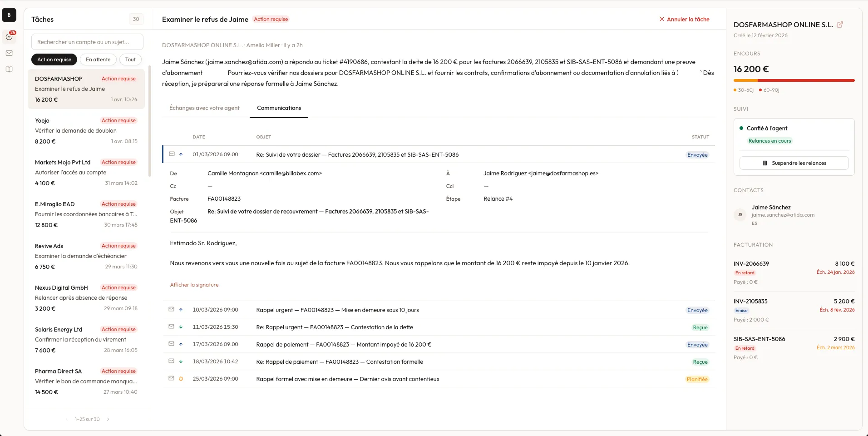The image size is (868, 436).
Task: Go to next page of tasks list
Action: 108,419
